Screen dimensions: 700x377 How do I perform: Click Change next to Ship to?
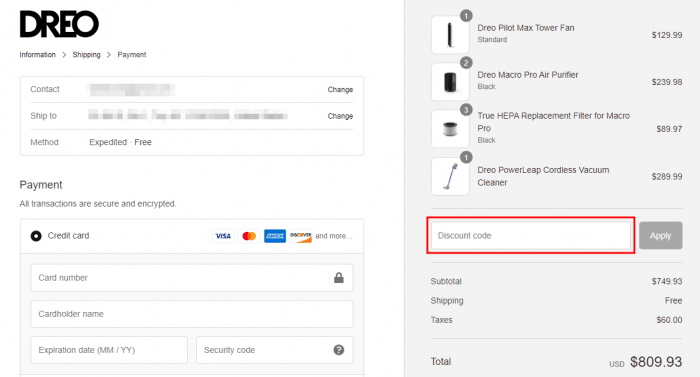click(x=340, y=116)
